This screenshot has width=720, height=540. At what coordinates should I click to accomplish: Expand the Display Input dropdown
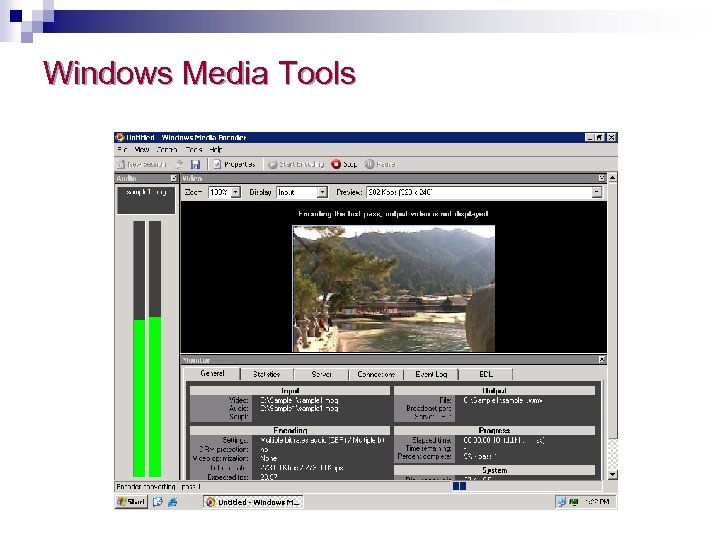[322, 192]
